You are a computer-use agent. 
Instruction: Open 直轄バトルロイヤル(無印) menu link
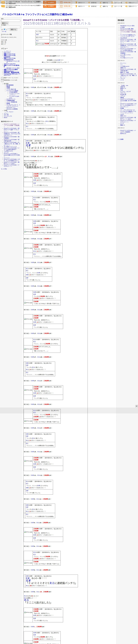[11, 70]
